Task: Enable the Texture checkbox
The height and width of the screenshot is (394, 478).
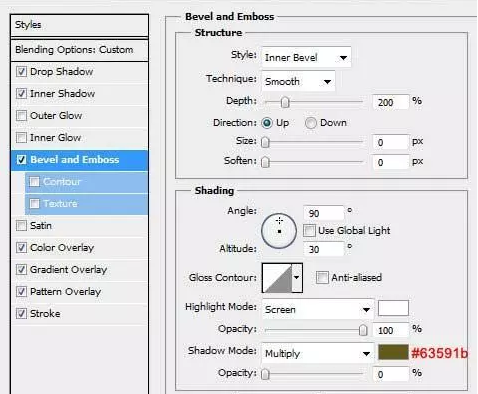Action: click(34, 203)
